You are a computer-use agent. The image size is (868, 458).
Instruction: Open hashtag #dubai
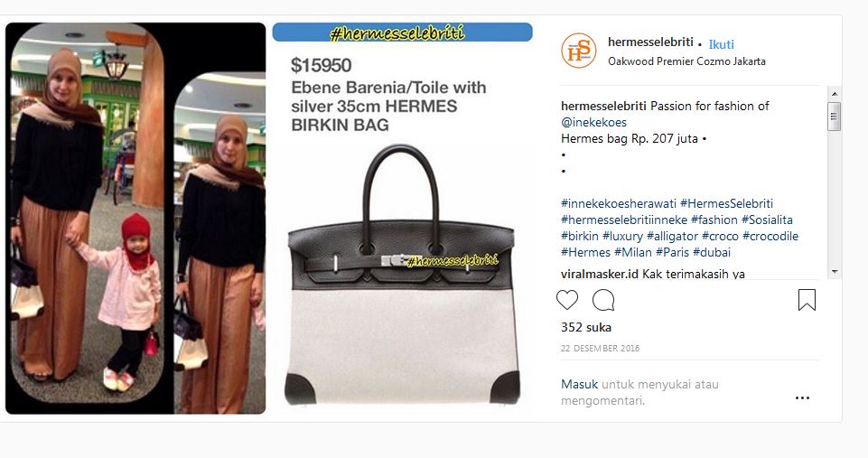(712, 253)
